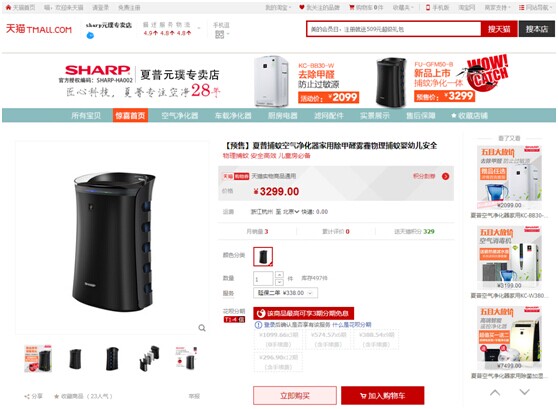Image resolution: width=558 pixels, height=409 pixels.
Task: Show previous recommended items with up chevron
Action: (x=495, y=393)
